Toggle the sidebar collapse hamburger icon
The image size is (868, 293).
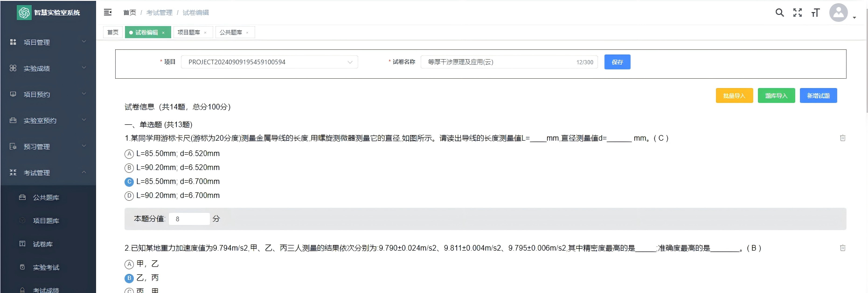[108, 12]
